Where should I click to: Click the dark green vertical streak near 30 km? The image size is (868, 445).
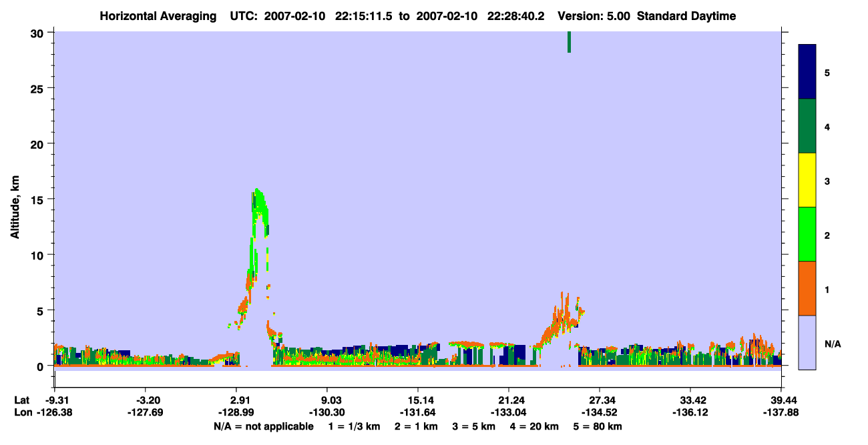(x=569, y=42)
